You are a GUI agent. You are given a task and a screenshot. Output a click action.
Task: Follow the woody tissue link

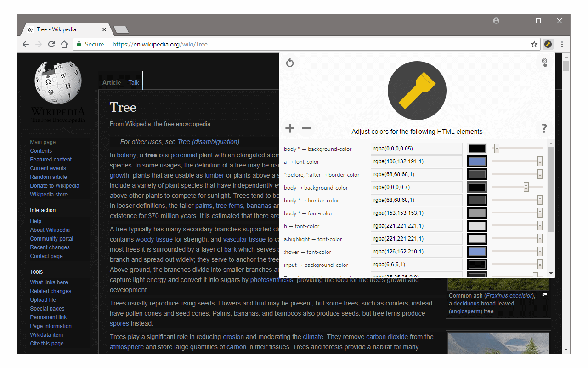pyautogui.click(x=154, y=239)
